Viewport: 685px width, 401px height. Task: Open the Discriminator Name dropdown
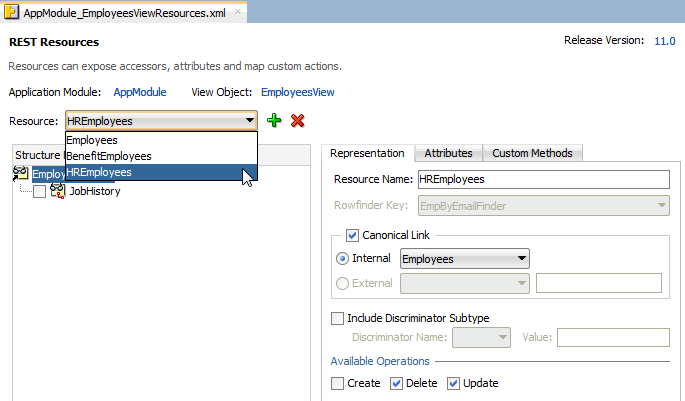[481, 338]
